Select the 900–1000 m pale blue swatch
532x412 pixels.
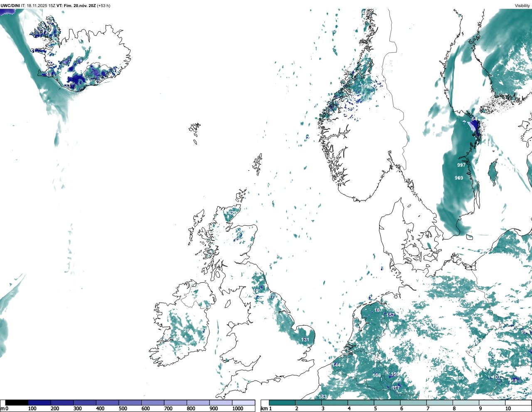tap(221, 402)
